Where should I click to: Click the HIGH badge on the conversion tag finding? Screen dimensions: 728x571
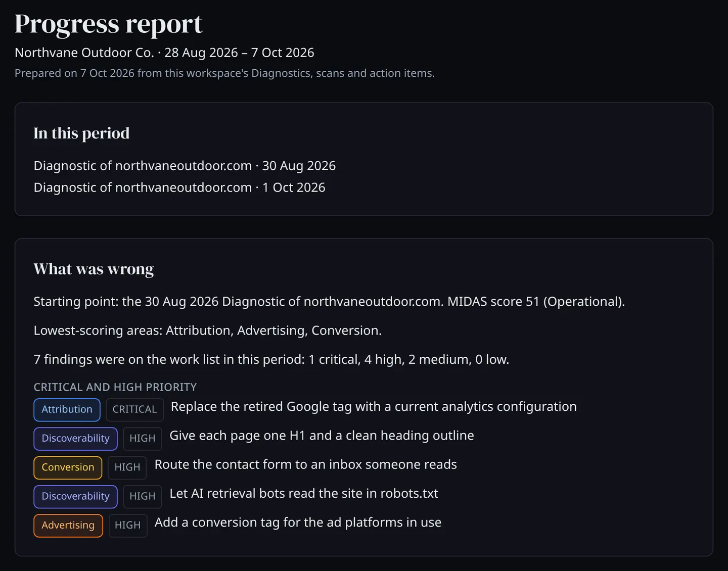128,525
